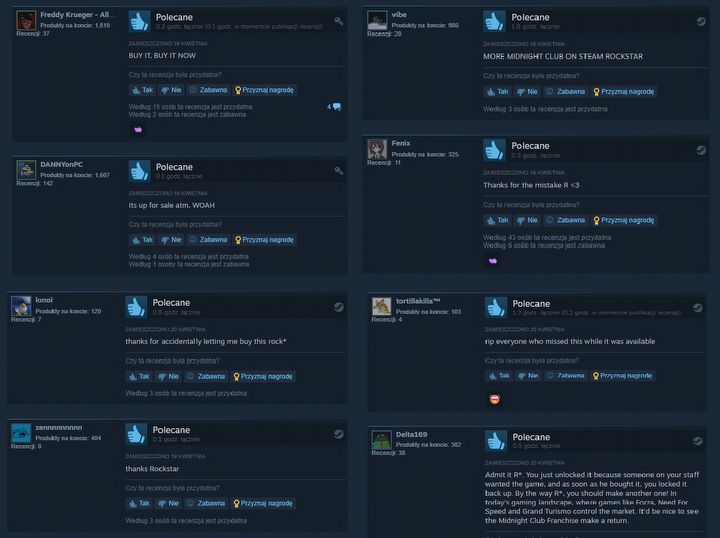Vote Nie on lonoi's review
This screenshot has width=720, height=538.
[168, 376]
